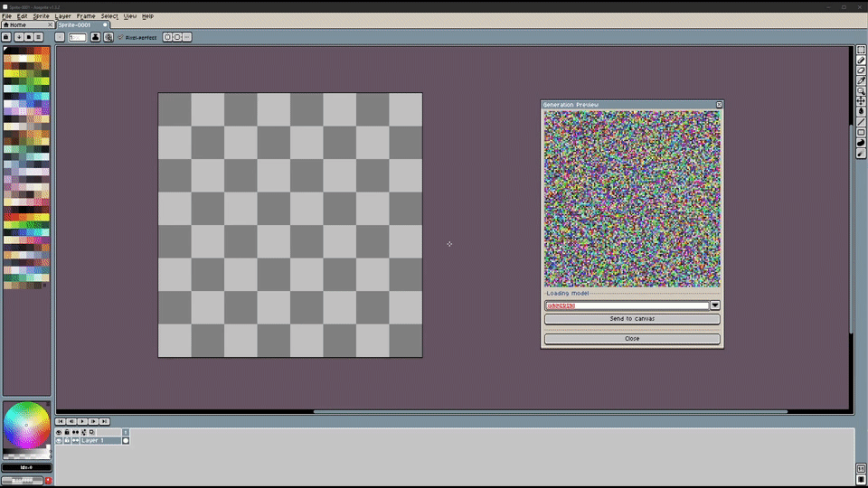Viewport: 868px width, 488px height.
Task: Pick a color from the color wheel
Action: pos(26,425)
